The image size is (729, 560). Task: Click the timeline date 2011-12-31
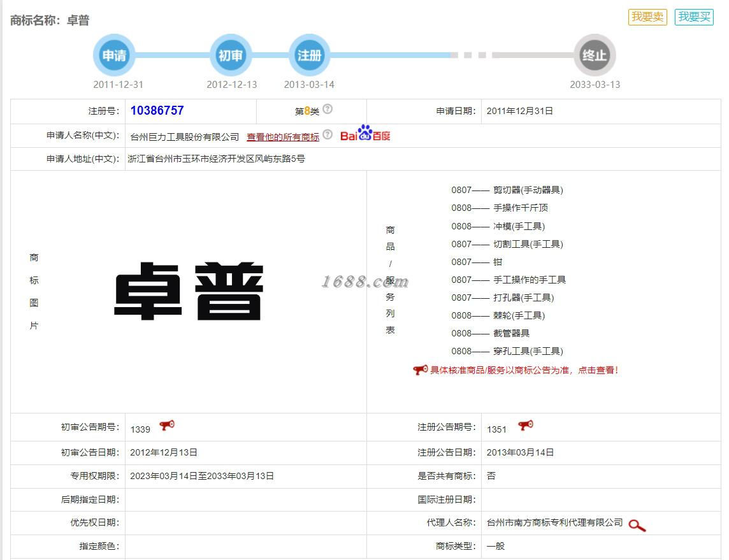tap(118, 85)
